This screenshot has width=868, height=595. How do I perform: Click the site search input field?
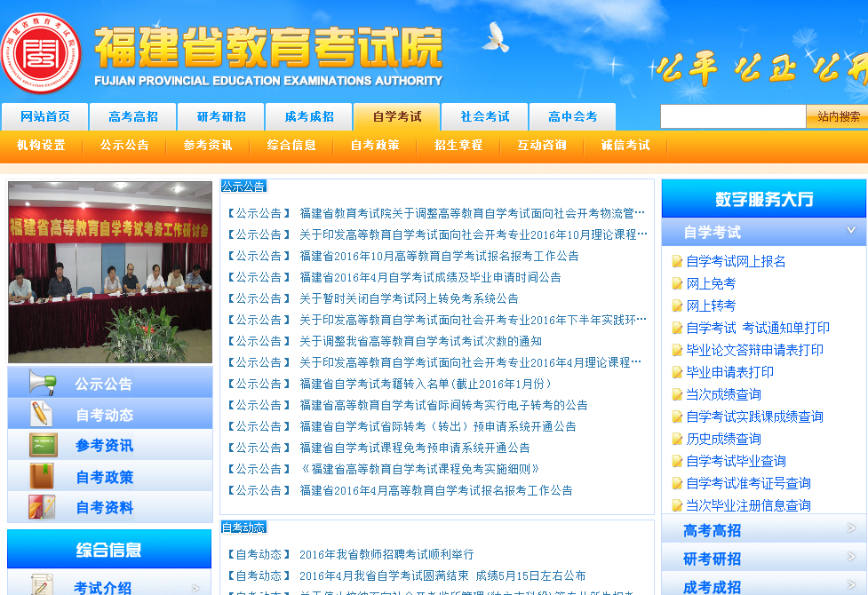point(733,116)
